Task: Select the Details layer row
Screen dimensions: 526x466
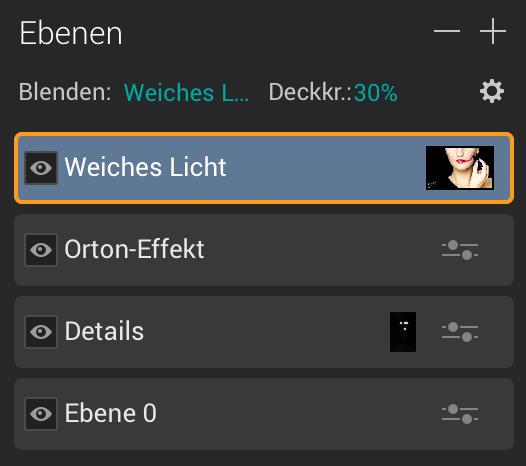Action: pos(264,332)
